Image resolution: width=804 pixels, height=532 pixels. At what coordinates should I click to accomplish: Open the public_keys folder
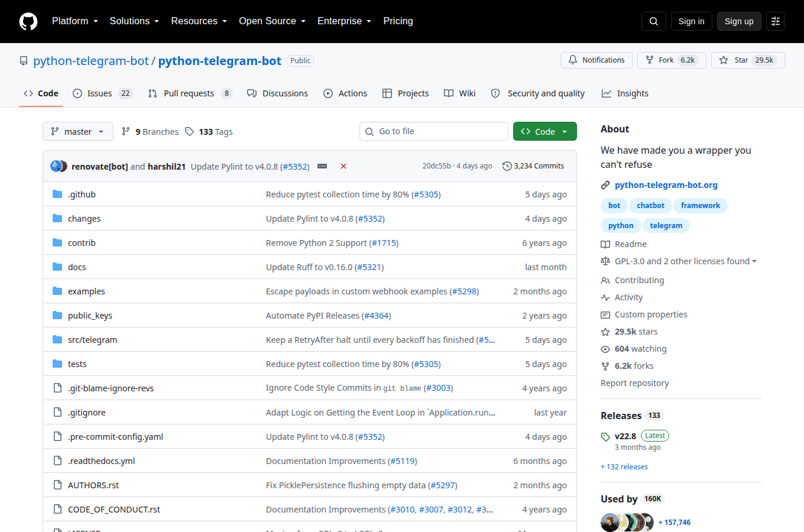pos(90,316)
